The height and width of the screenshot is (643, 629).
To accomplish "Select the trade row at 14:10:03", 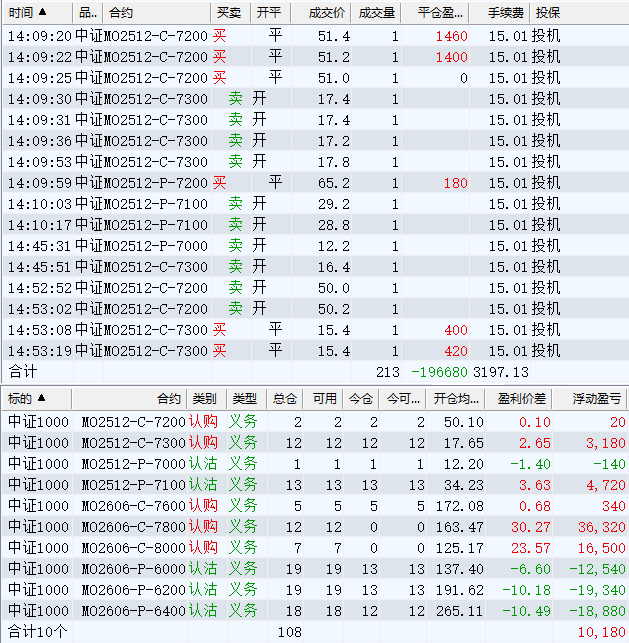I will click(316, 204).
